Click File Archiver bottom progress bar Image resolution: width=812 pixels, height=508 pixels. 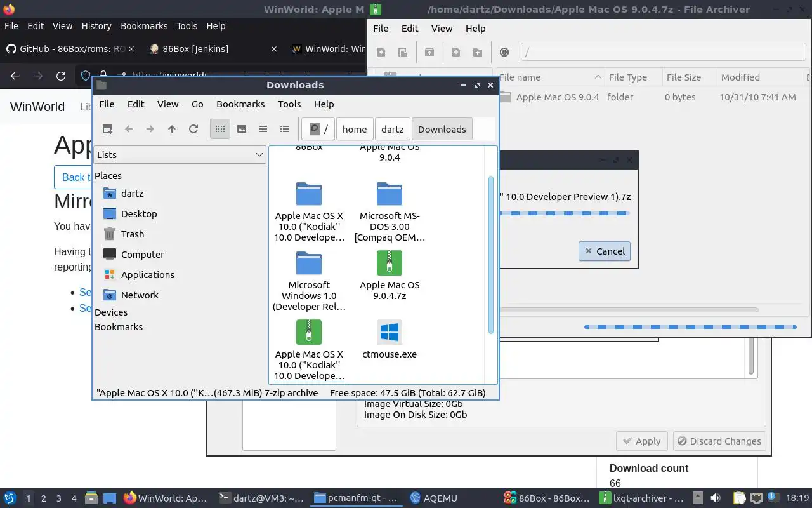point(690,327)
